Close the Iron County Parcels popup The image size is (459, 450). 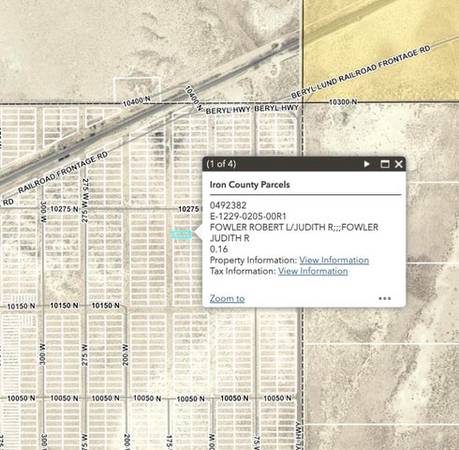[x=399, y=164]
